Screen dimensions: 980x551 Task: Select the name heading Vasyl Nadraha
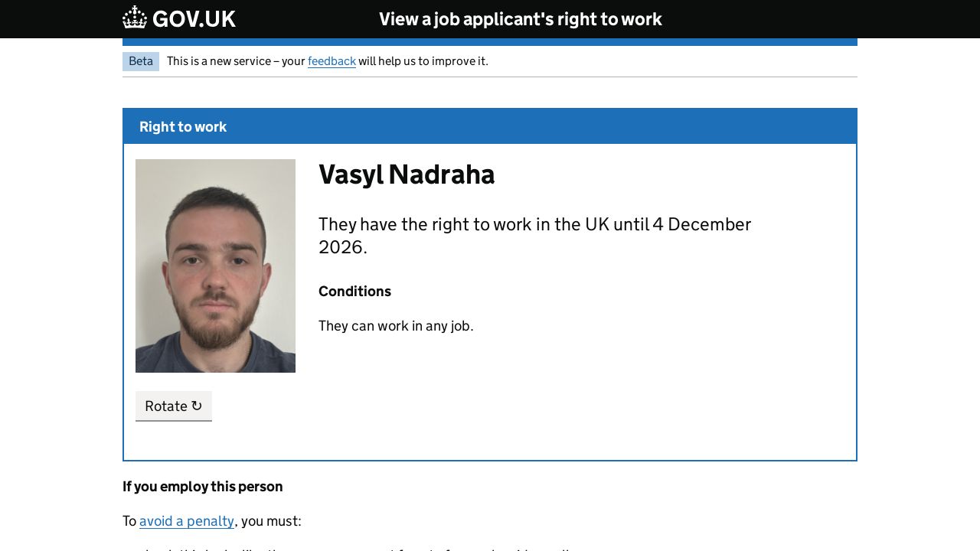coord(407,174)
